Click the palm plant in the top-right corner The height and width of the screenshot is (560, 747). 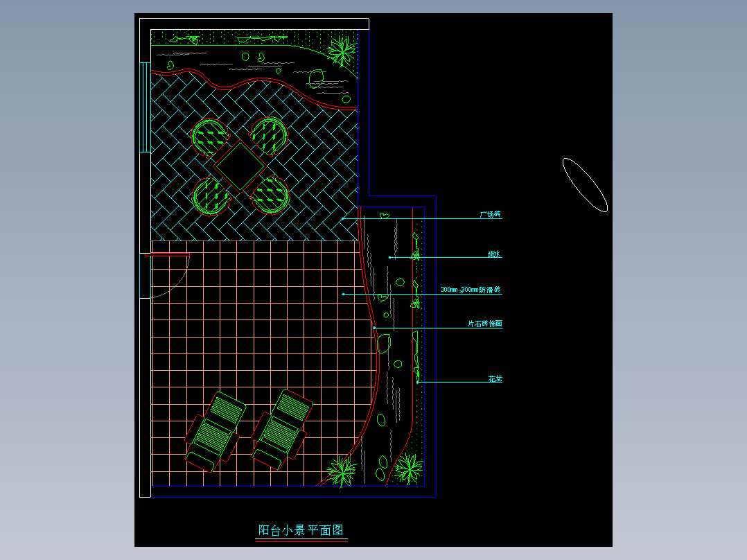(x=342, y=51)
